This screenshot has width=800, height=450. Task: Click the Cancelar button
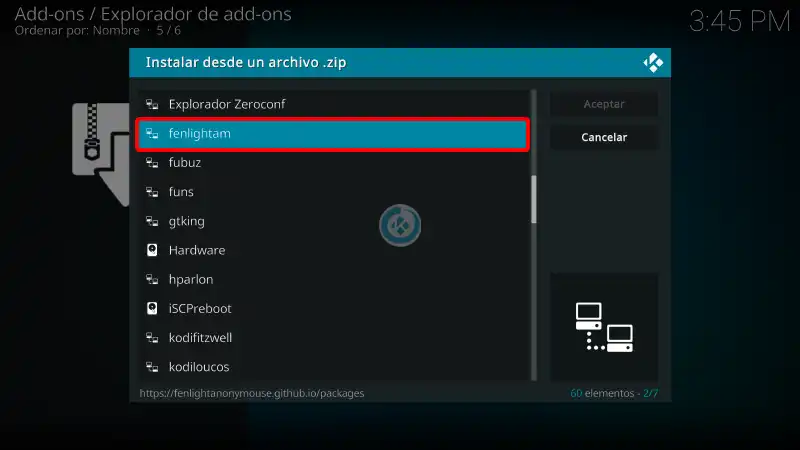tap(604, 137)
